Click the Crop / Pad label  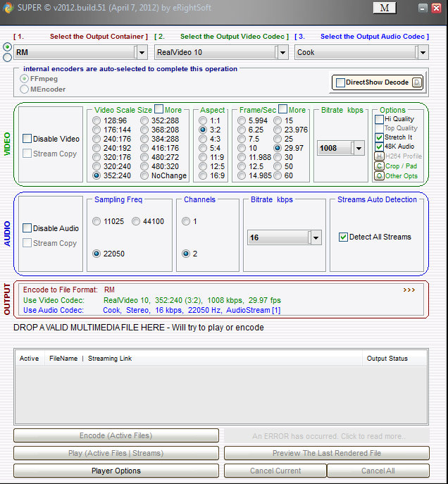click(x=401, y=166)
